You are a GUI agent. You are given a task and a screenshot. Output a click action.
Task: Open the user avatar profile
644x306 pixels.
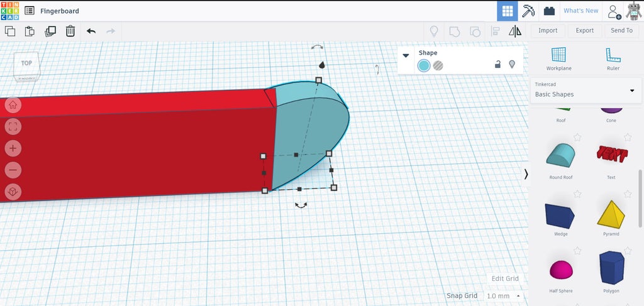[634, 11]
